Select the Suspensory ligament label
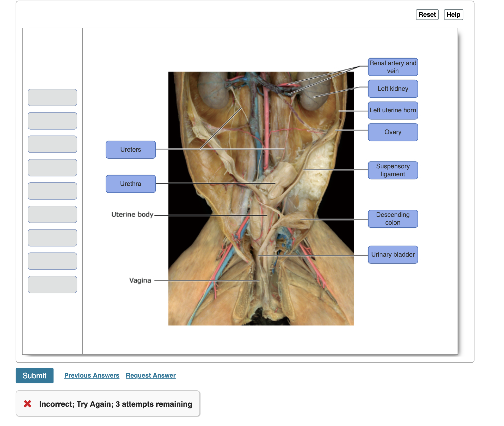 point(393,170)
